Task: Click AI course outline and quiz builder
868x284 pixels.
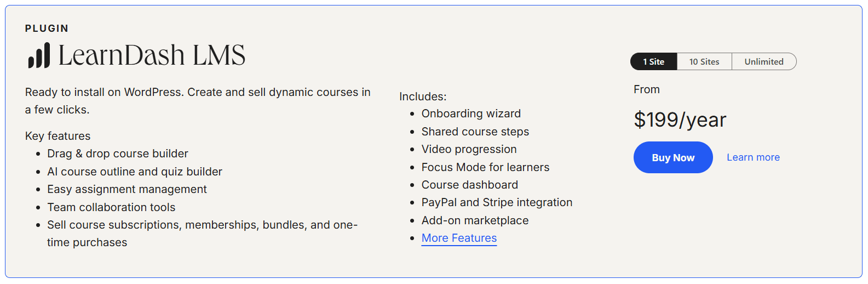Action: (135, 172)
